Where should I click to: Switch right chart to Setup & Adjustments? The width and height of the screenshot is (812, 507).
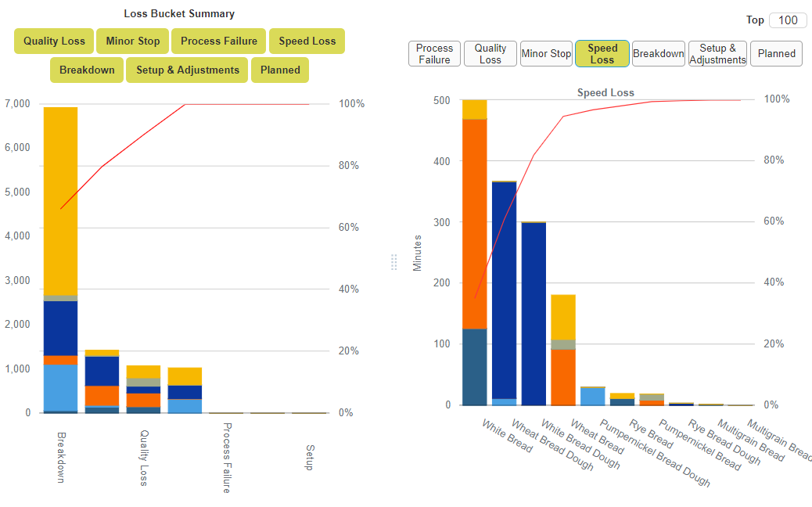point(717,54)
